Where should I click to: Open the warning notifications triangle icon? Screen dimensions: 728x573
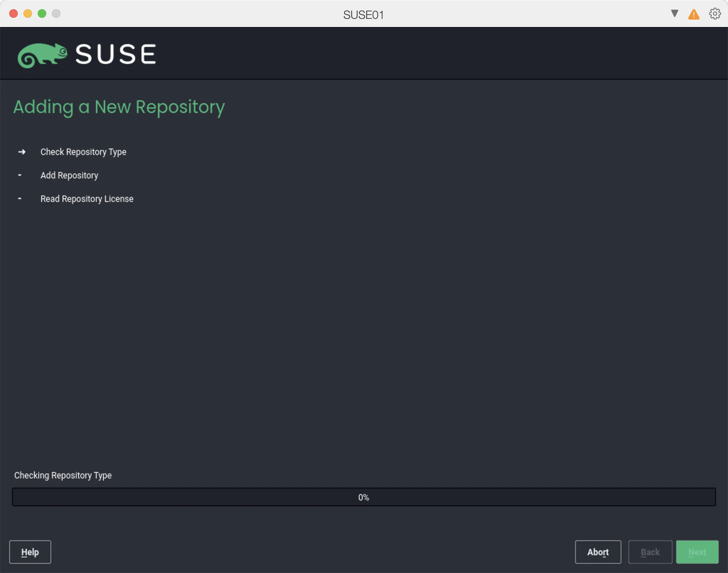click(x=693, y=14)
